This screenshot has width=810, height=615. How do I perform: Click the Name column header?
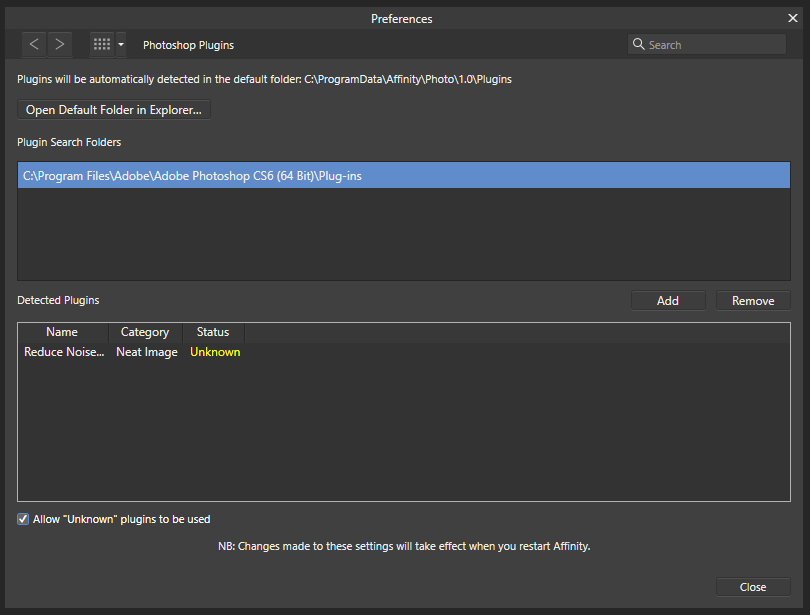pyautogui.click(x=61, y=331)
